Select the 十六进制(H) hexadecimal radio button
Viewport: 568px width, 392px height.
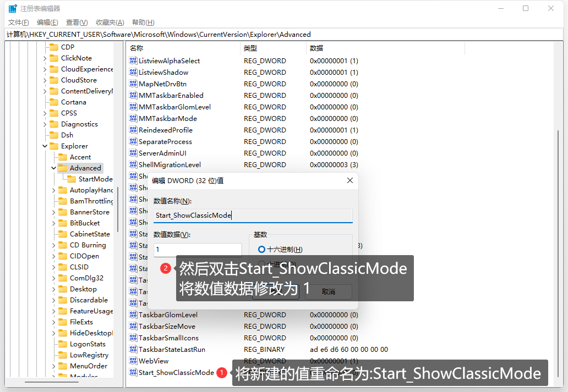click(261, 250)
